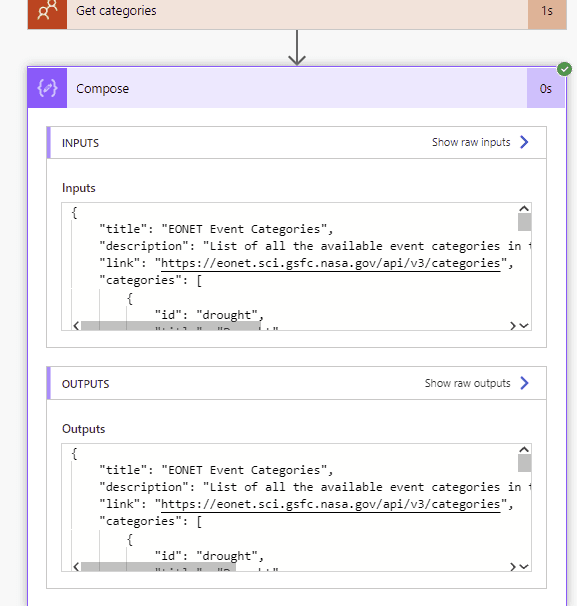The height and width of the screenshot is (606, 577).
Task: Click the "categories": [ line in Inputs JSON
Action: 150,280
